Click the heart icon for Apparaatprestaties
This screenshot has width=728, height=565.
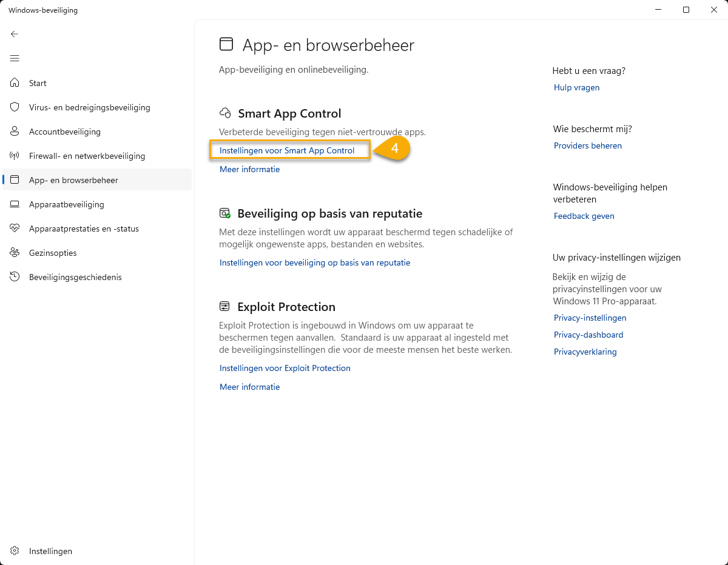(15, 229)
